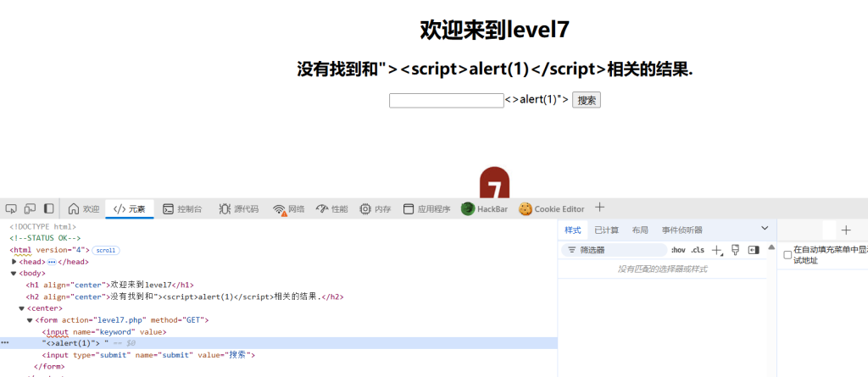Select the "<>alert(1)"> text node row
Image resolution: width=868 pixels, height=377 pixels.
tap(278, 343)
